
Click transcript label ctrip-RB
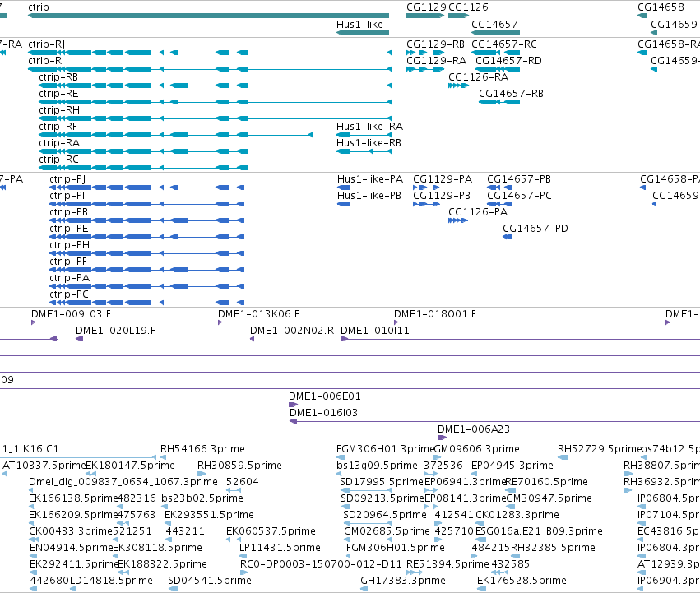(58, 77)
